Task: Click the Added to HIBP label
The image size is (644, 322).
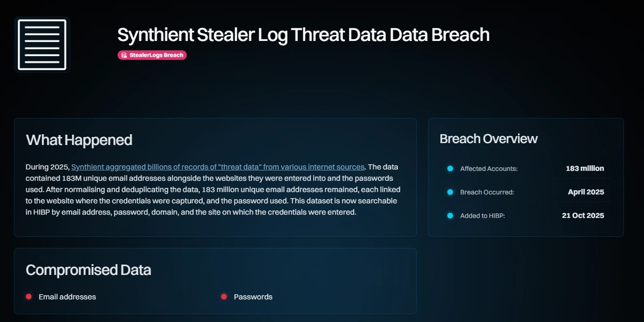Action: (x=482, y=216)
